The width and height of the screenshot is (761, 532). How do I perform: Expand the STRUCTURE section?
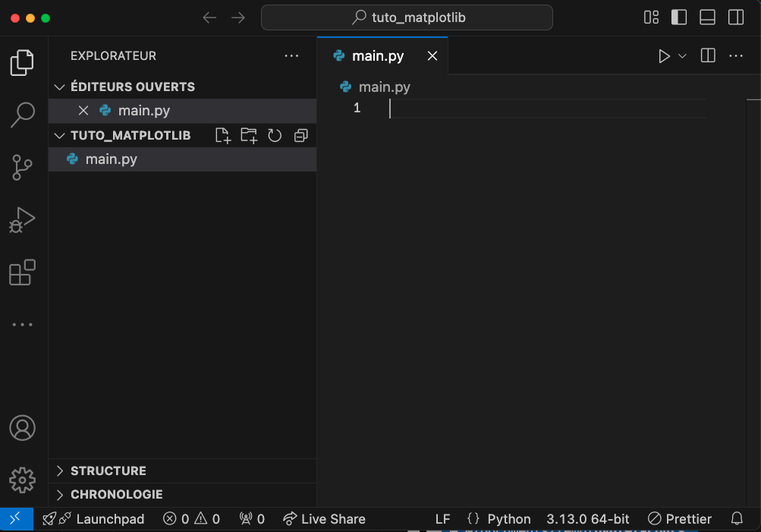pyautogui.click(x=108, y=471)
